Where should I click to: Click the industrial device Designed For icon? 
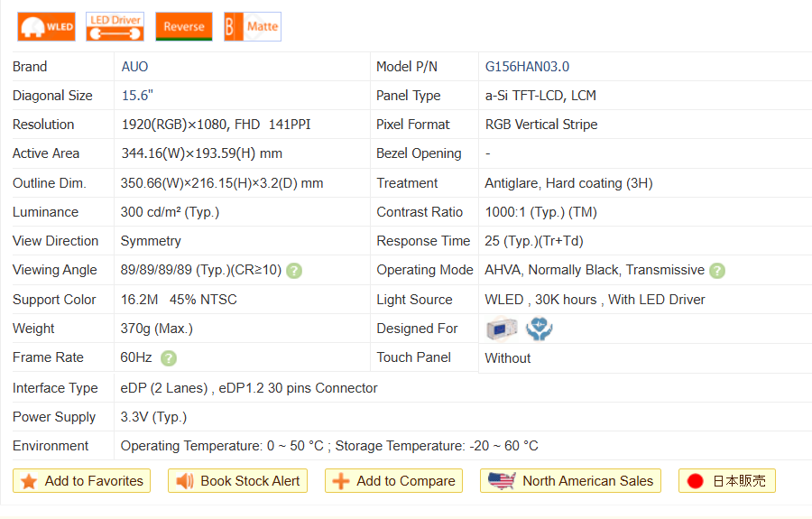click(x=502, y=329)
